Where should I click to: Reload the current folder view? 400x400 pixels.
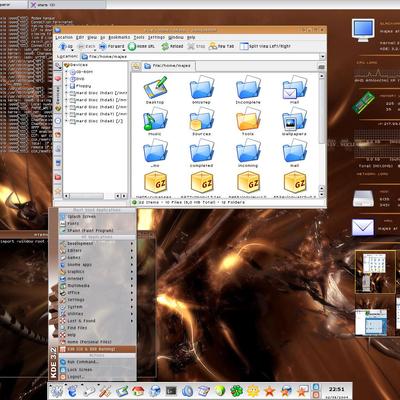click(x=172, y=46)
